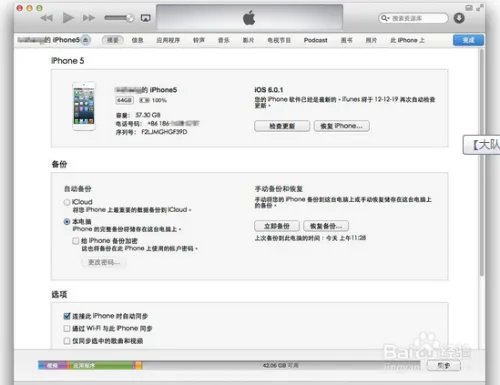The width and height of the screenshot is (500, 385).
Task: Toggle full screen arrows icon
Action: click(480, 8)
